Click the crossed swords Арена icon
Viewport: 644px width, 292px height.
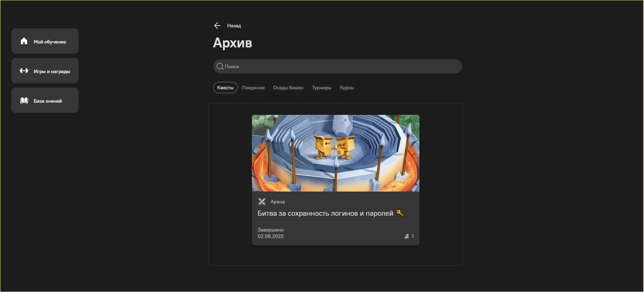point(262,202)
